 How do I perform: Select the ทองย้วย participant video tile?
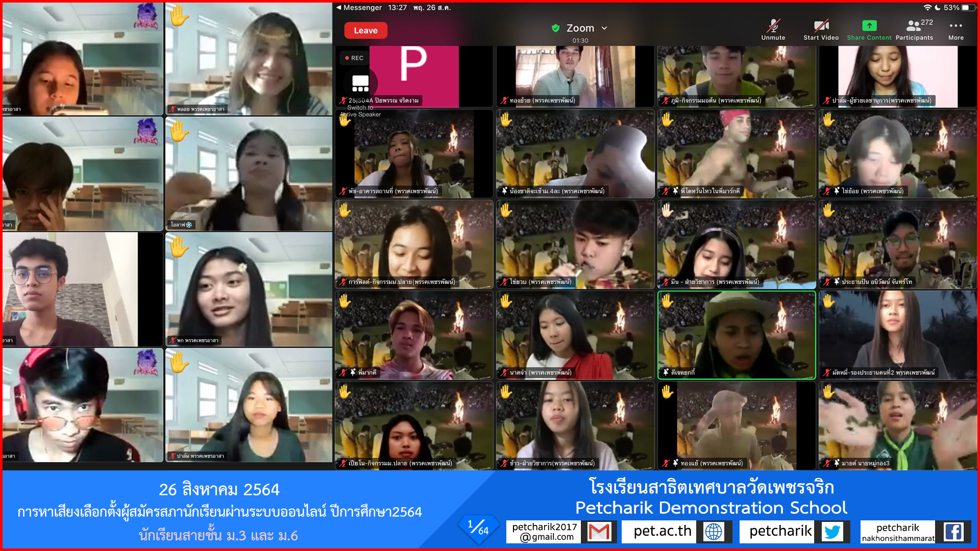coord(575,76)
